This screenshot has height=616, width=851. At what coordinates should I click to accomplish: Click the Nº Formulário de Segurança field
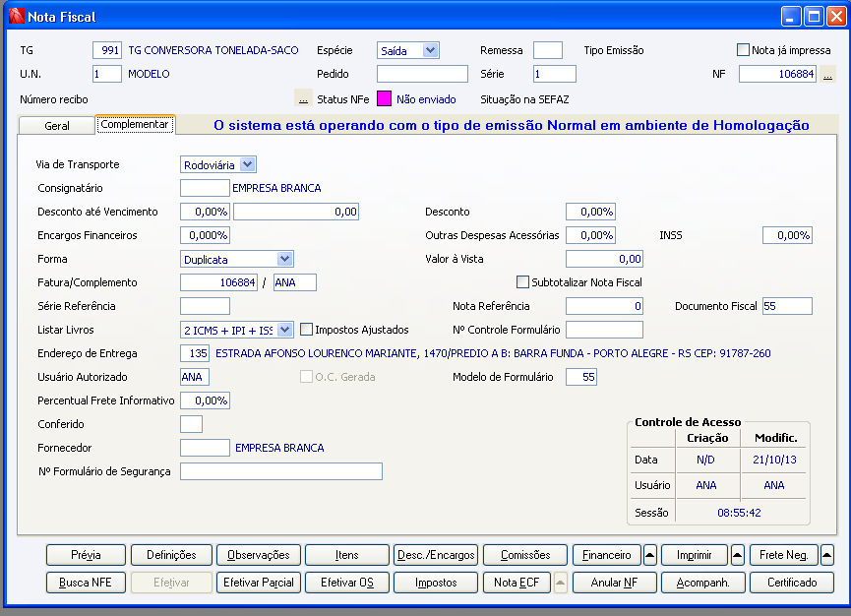click(281, 471)
